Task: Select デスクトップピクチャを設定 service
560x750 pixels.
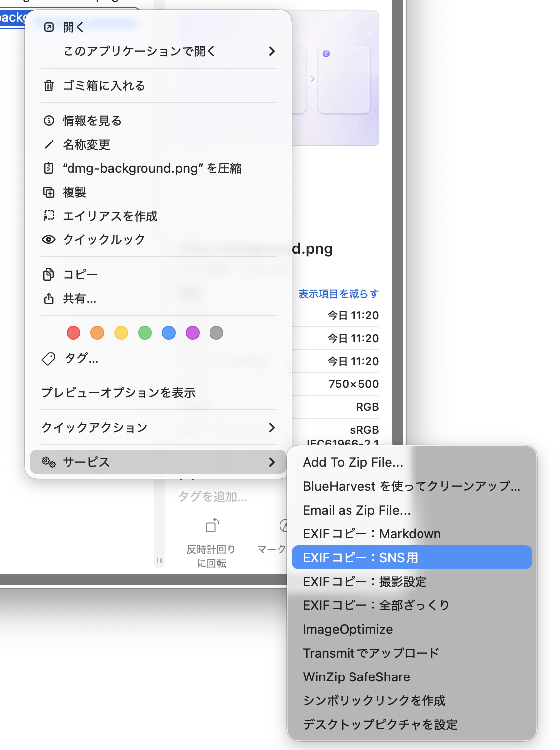Action: pyautogui.click(x=412, y=725)
